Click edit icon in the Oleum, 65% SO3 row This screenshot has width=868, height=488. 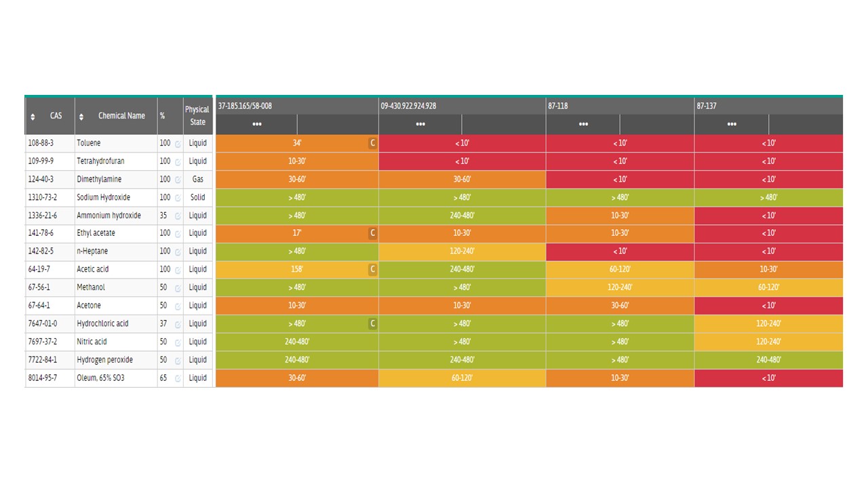click(x=178, y=378)
